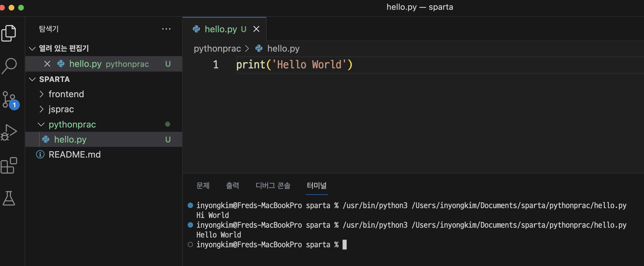The height and width of the screenshot is (266, 644).
Task: Click the explorer more actions ellipsis
Action: tap(166, 29)
